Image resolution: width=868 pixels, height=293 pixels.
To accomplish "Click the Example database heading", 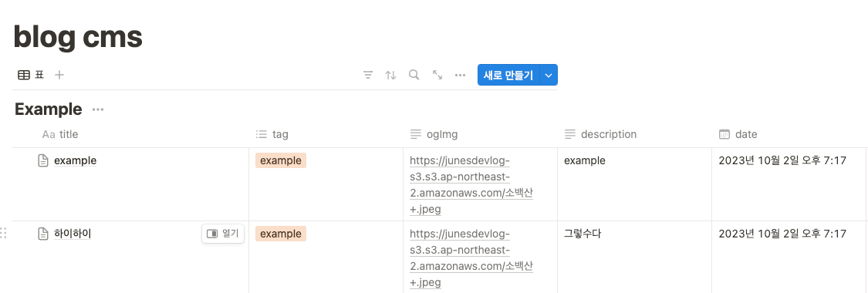I will click(x=48, y=109).
